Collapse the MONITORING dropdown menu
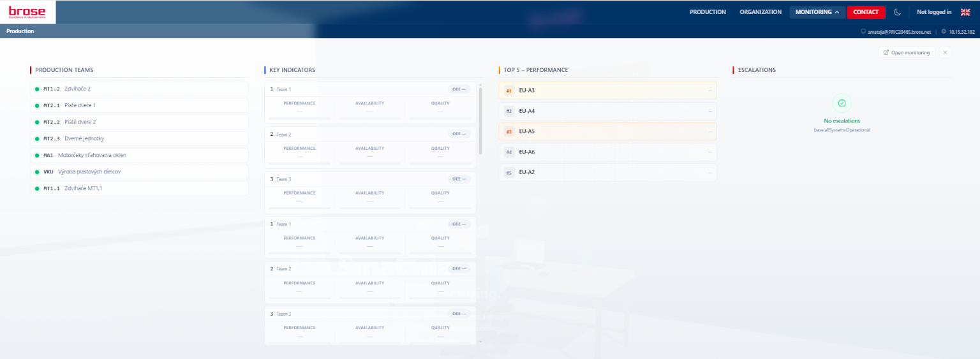 [x=817, y=12]
